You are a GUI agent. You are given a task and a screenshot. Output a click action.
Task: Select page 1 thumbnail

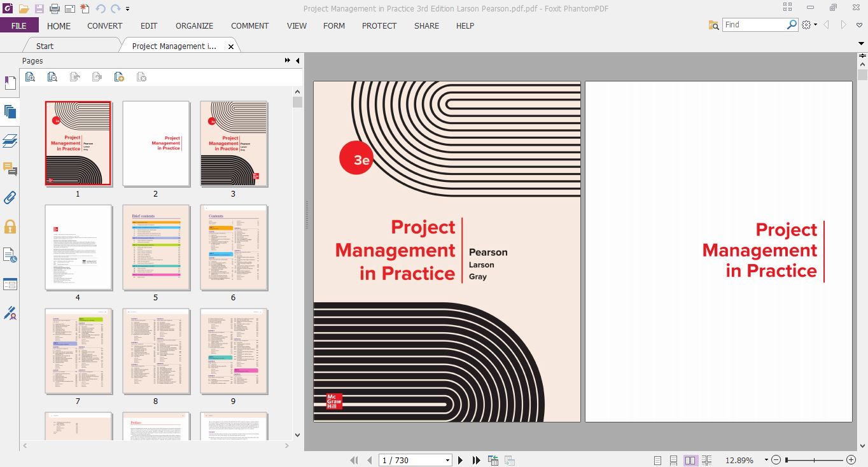(x=78, y=143)
